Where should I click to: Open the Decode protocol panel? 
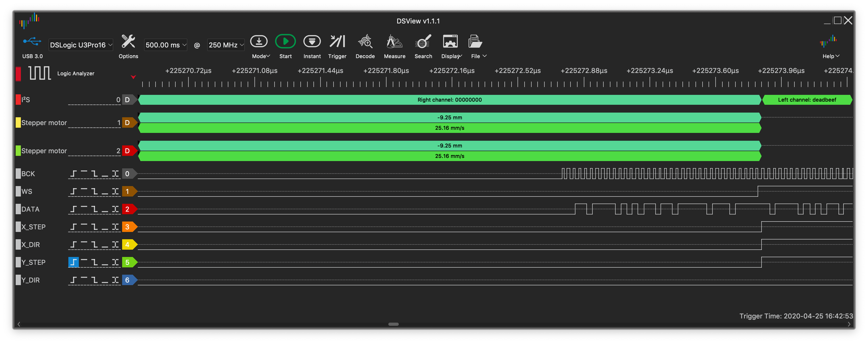pos(365,42)
